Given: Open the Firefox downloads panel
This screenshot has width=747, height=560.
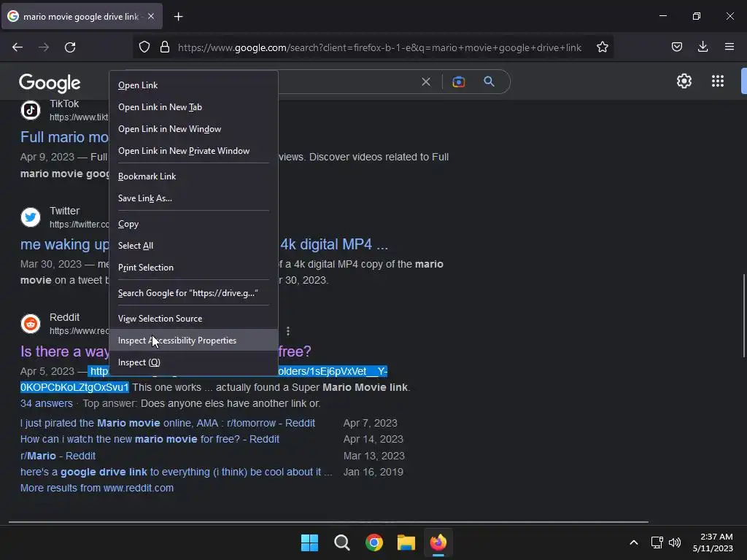Looking at the screenshot, I should tap(703, 47).
